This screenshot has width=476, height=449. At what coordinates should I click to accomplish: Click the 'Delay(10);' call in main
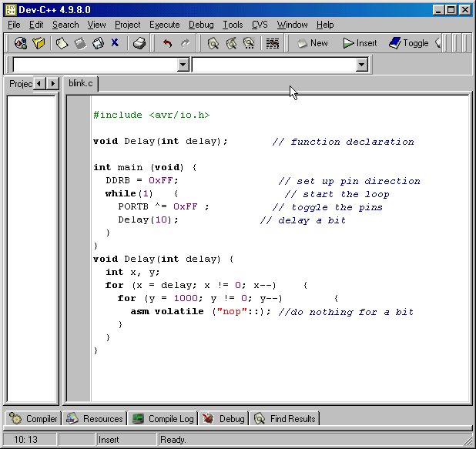tap(148, 219)
